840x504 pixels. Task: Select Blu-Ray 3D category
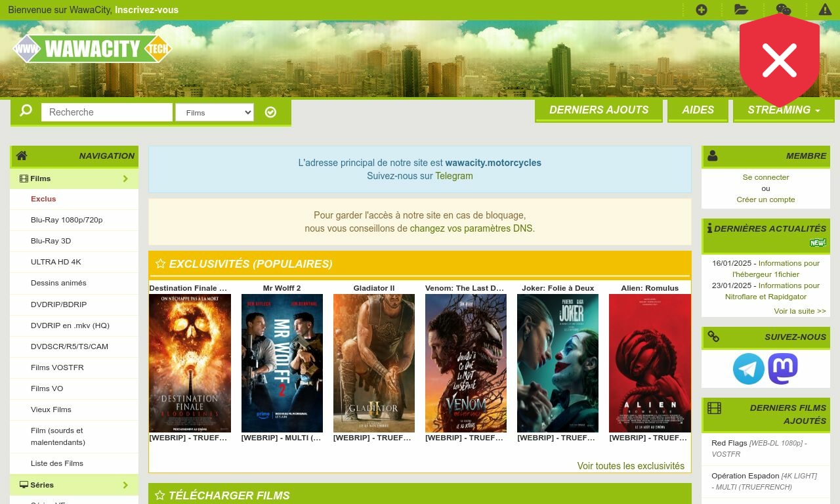[51, 241]
